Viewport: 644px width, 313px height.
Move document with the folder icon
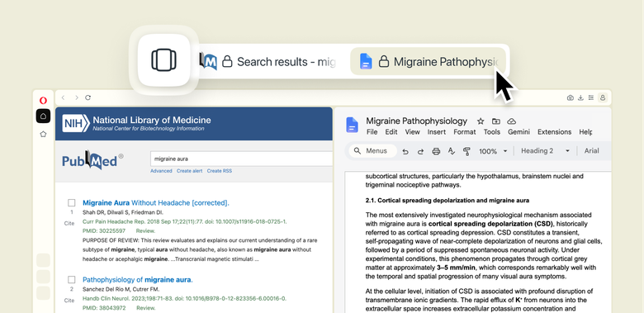click(x=496, y=121)
